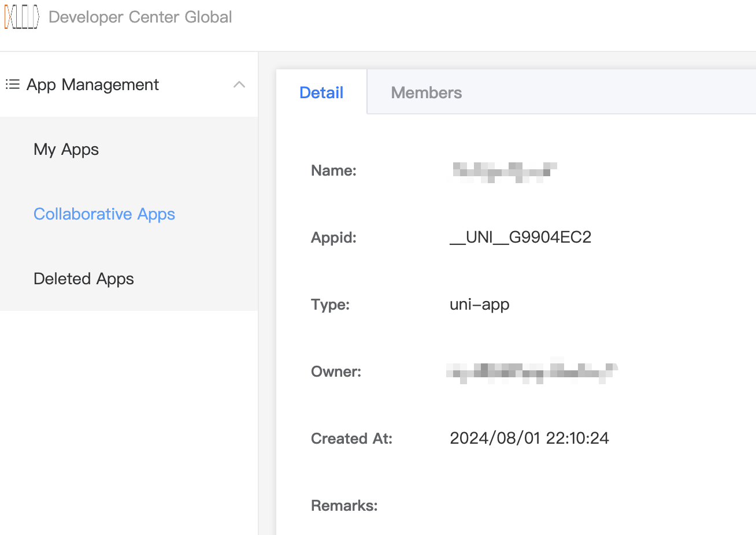Click the Appid value __UNI__G9904EC2
This screenshot has height=535, width=756.
click(x=520, y=237)
